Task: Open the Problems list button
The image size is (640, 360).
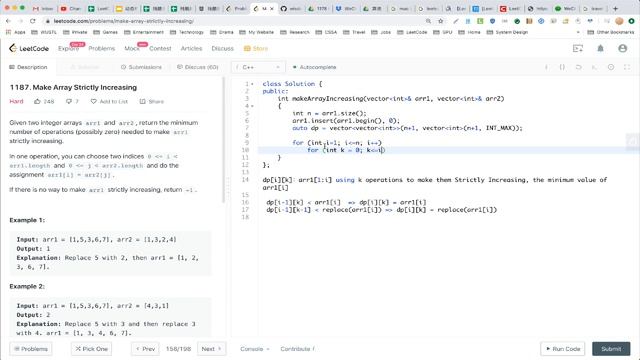Action: (31, 349)
